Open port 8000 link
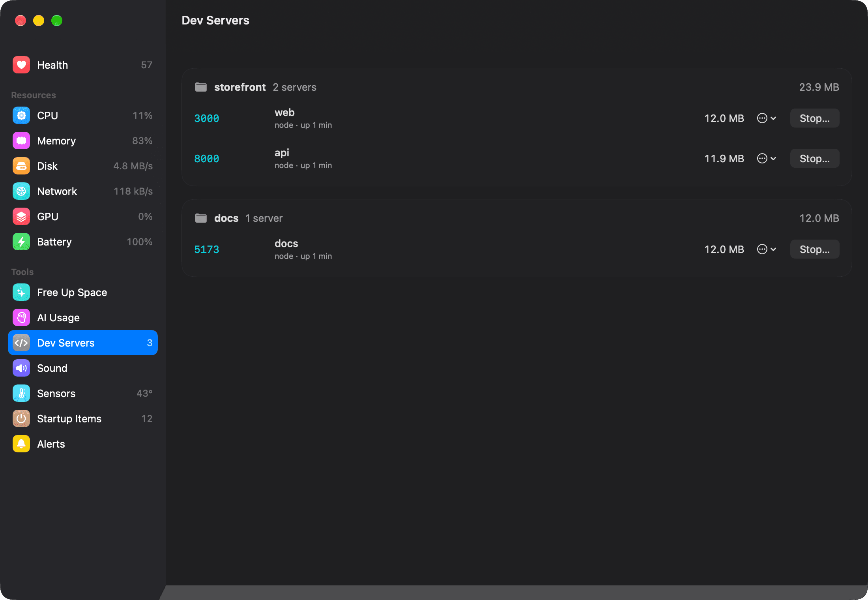Image resolution: width=868 pixels, height=600 pixels. click(207, 159)
